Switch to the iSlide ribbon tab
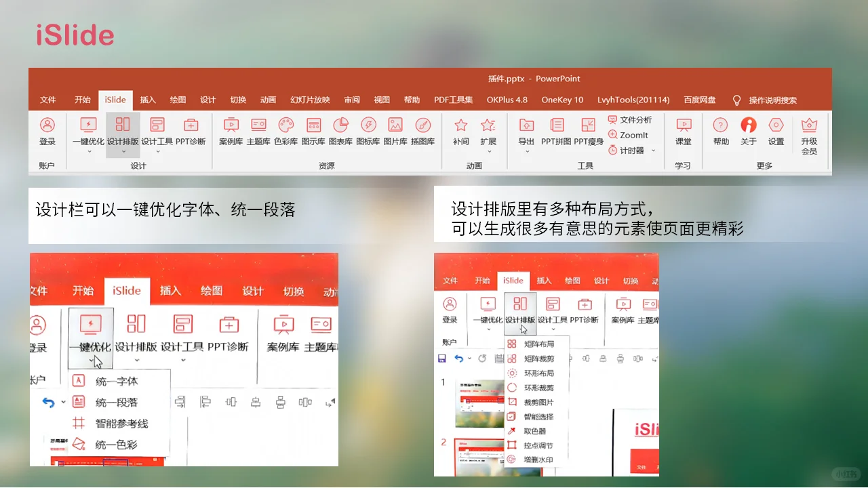Screen dimensions: 868x488 pos(115,100)
